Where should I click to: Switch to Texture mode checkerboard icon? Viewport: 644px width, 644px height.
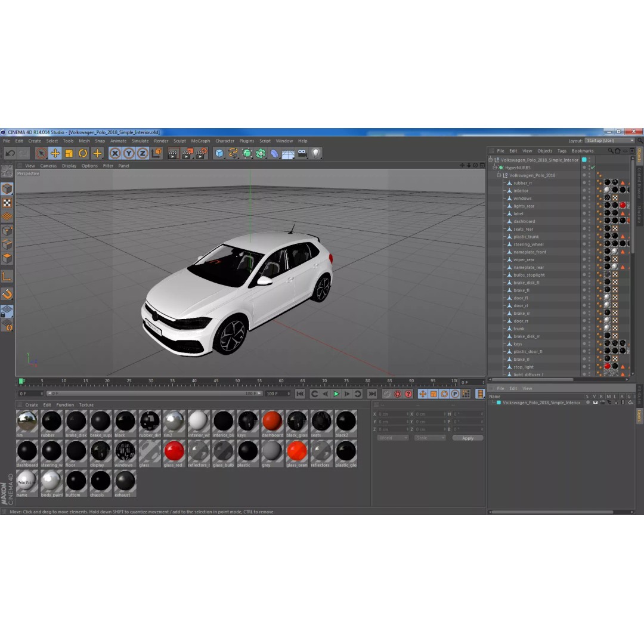[7, 203]
